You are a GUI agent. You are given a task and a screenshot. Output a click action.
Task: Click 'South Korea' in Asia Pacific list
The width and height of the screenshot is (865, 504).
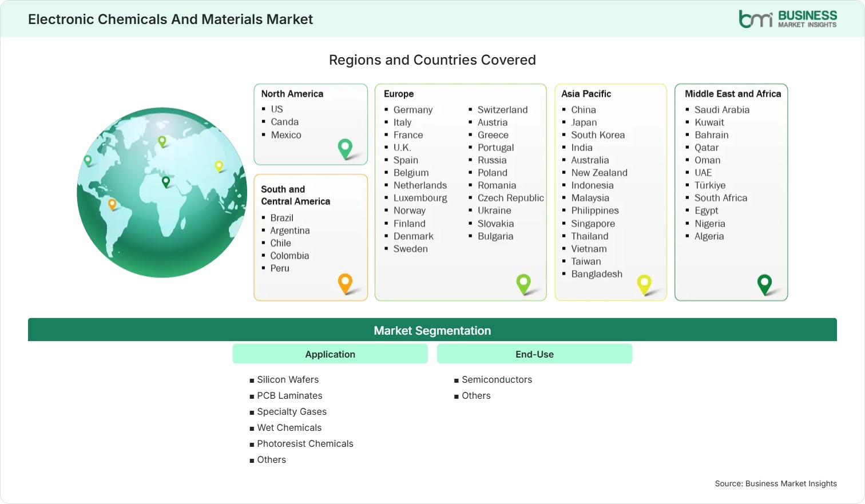597,135
